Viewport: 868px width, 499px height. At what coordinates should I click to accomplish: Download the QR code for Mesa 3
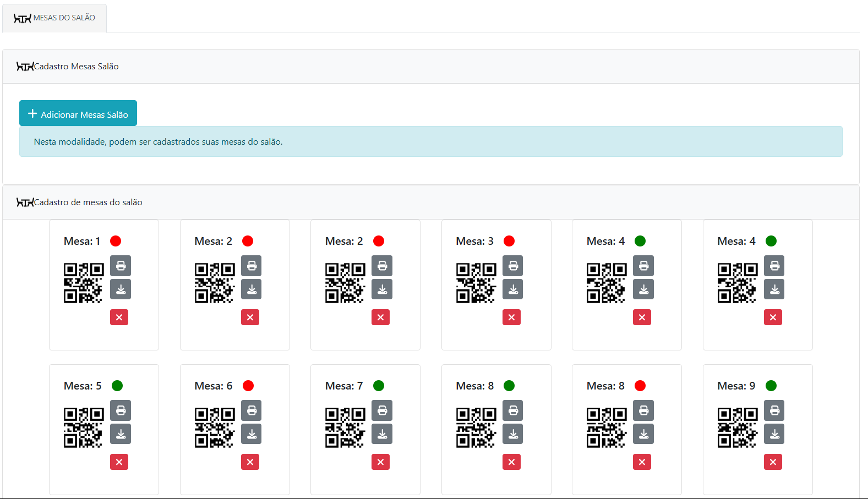point(512,289)
